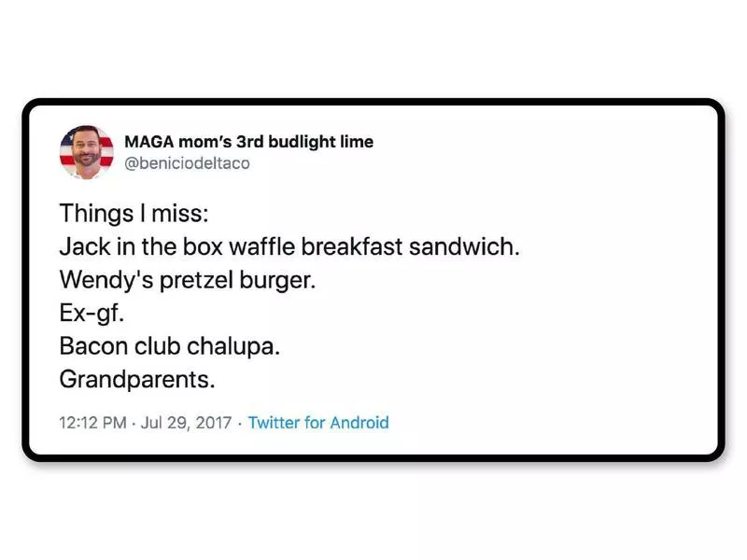Click the @beniciodeltaco handle

(187, 163)
